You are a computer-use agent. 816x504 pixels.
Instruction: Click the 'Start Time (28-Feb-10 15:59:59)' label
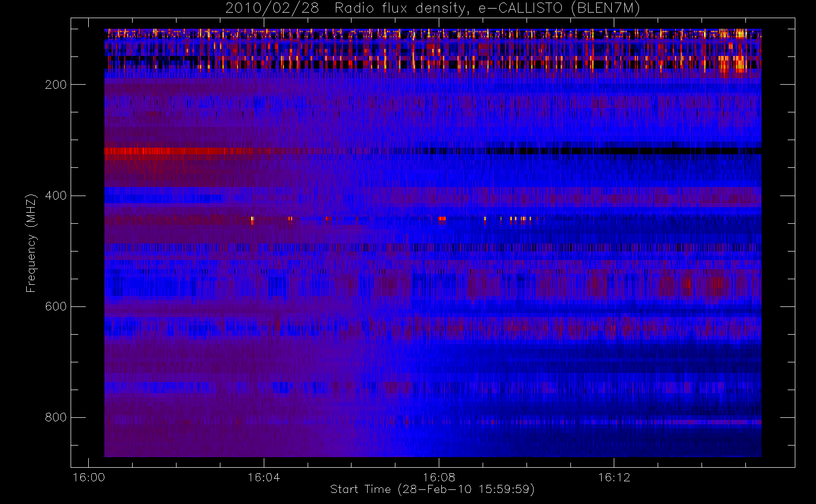[432, 489]
